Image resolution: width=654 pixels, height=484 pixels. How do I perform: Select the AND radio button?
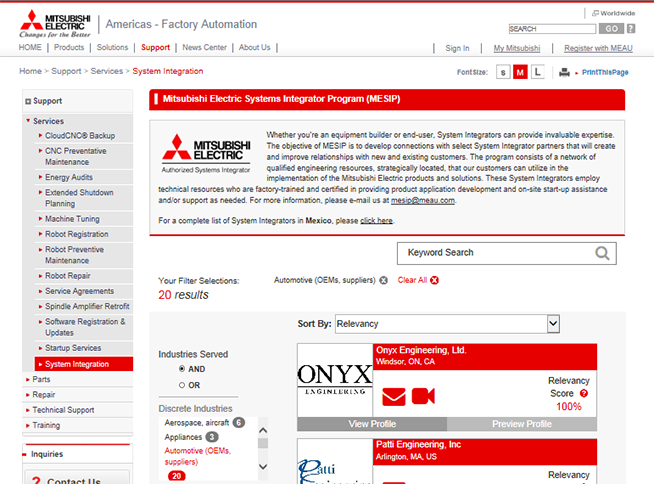182,369
